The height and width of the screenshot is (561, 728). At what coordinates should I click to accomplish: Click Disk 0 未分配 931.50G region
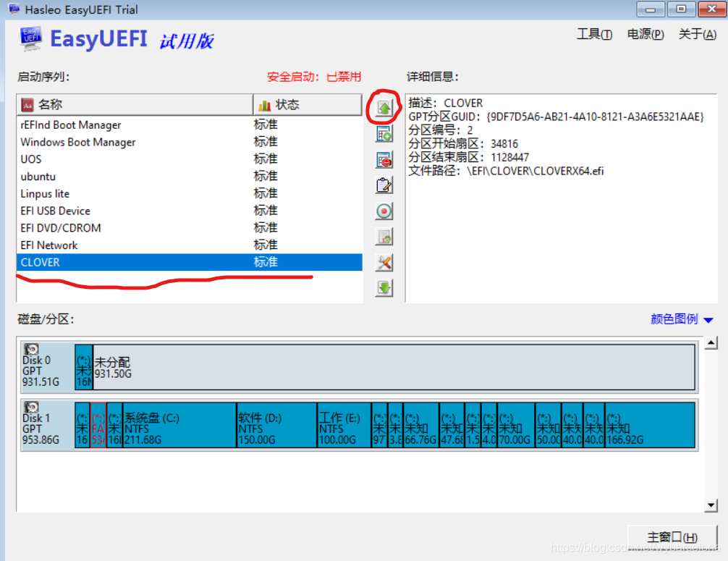tap(394, 367)
